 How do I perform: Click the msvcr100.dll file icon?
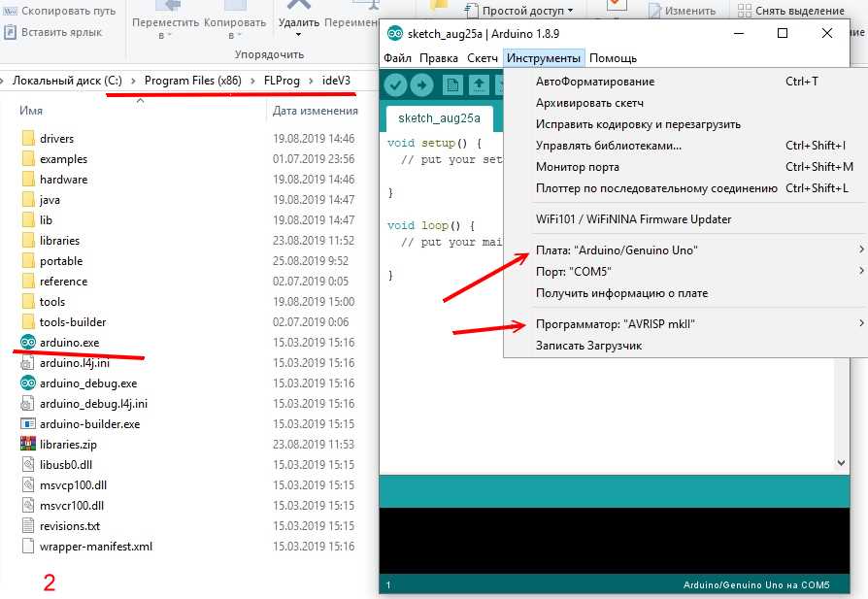coord(28,506)
